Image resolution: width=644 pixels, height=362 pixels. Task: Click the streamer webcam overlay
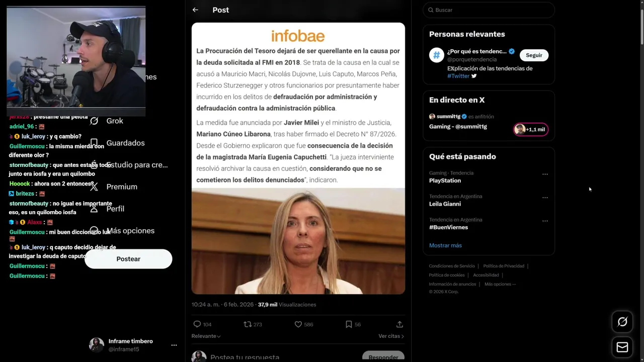click(x=76, y=57)
